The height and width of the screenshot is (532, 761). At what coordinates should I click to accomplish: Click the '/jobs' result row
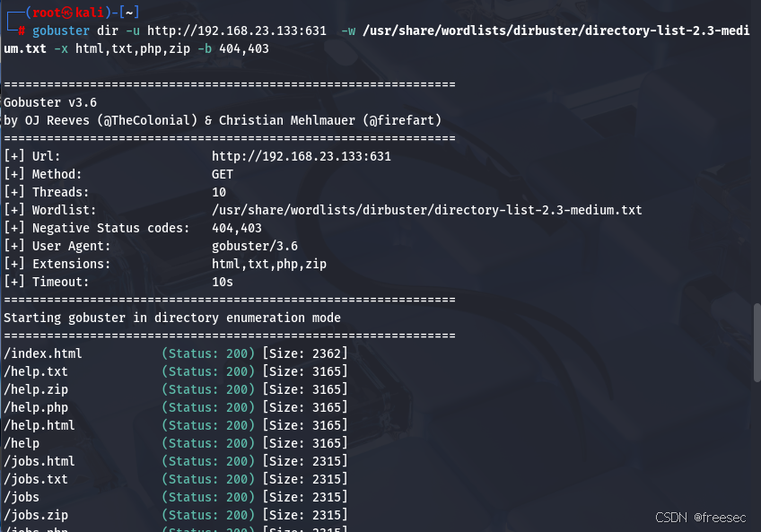(176, 498)
